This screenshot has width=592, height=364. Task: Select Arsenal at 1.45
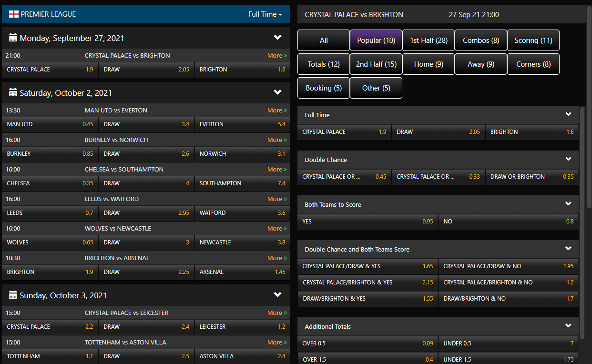tap(242, 272)
